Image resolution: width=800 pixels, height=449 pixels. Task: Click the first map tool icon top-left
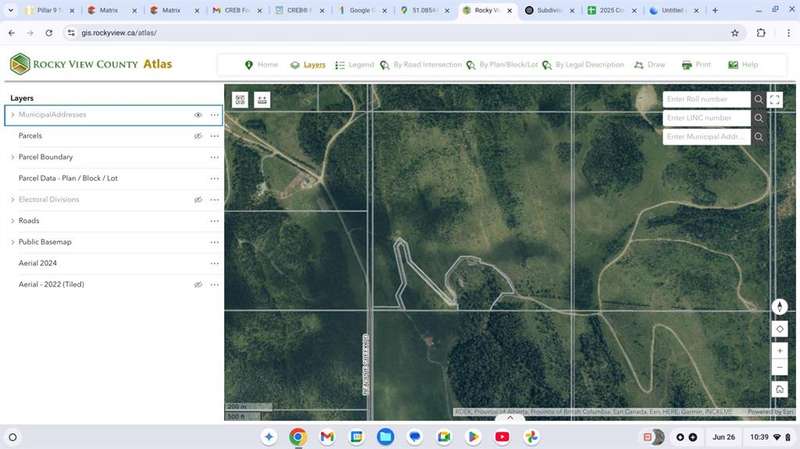pyautogui.click(x=240, y=100)
